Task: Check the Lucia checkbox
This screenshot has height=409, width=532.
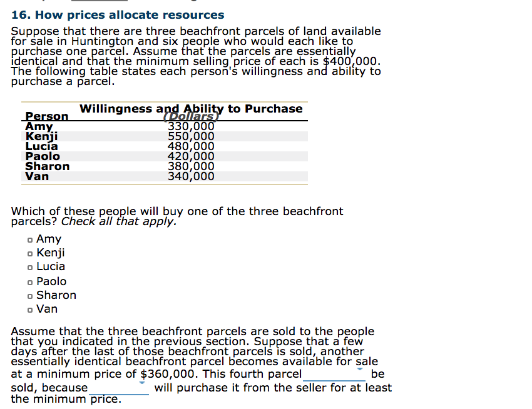Action: click(29, 266)
